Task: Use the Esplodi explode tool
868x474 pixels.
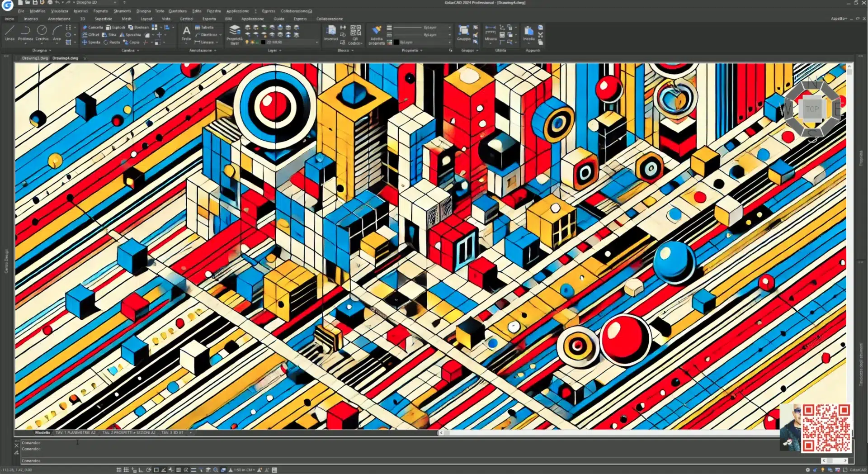Action: (115, 27)
